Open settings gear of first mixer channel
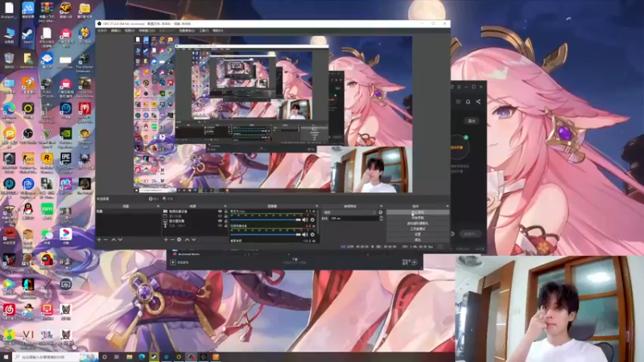The width and height of the screenshot is (644, 362). pyautogui.click(x=312, y=220)
